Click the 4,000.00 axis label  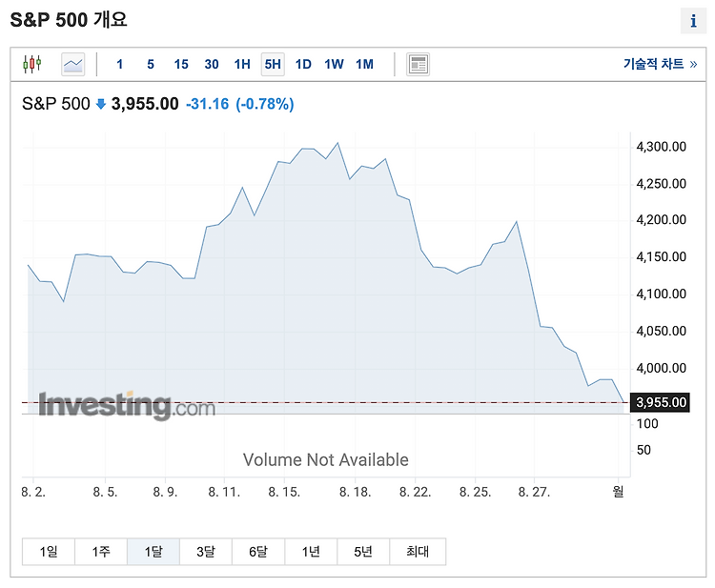click(662, 368)
